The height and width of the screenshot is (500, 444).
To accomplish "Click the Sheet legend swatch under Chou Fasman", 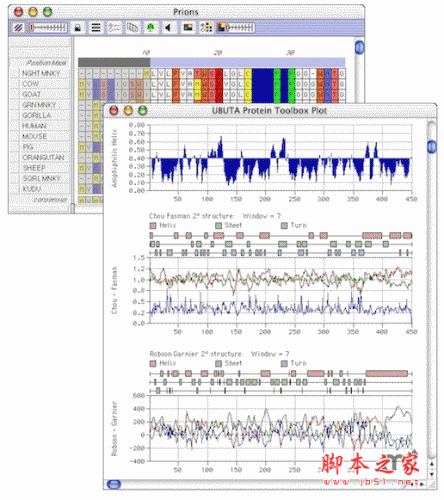I will coord(218,226).
